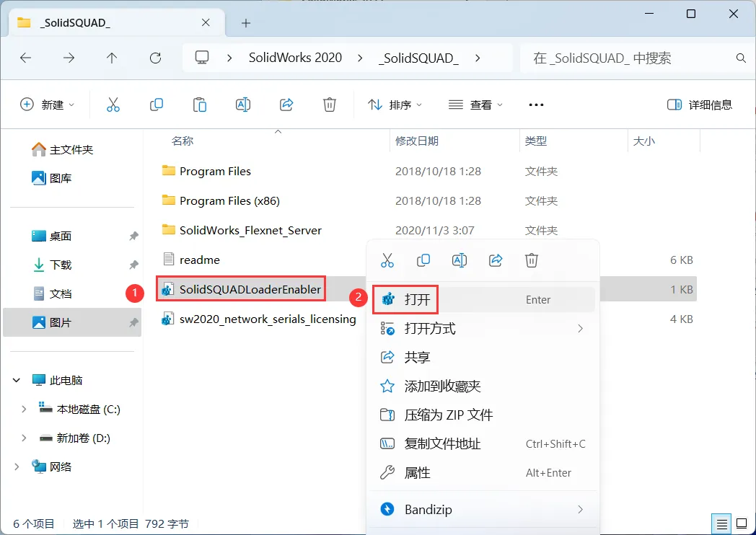The image size is (756, 535).
Task: Open the 查看 view dropdown
Action: 475,105
